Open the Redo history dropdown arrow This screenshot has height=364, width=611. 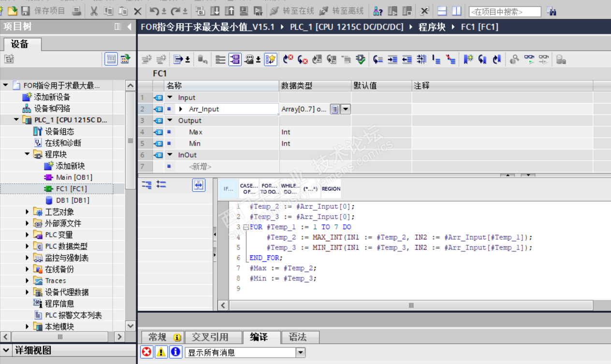click(x=184, y=11)
